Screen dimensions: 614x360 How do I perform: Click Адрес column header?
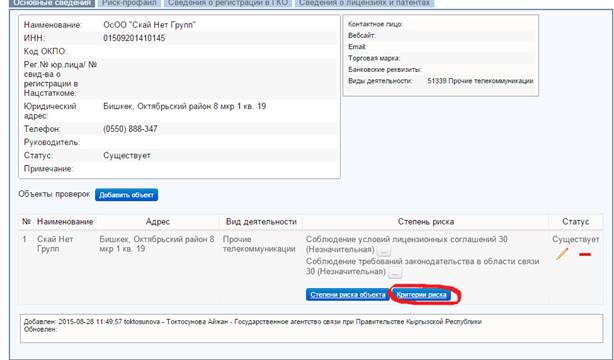pos(157,222)
